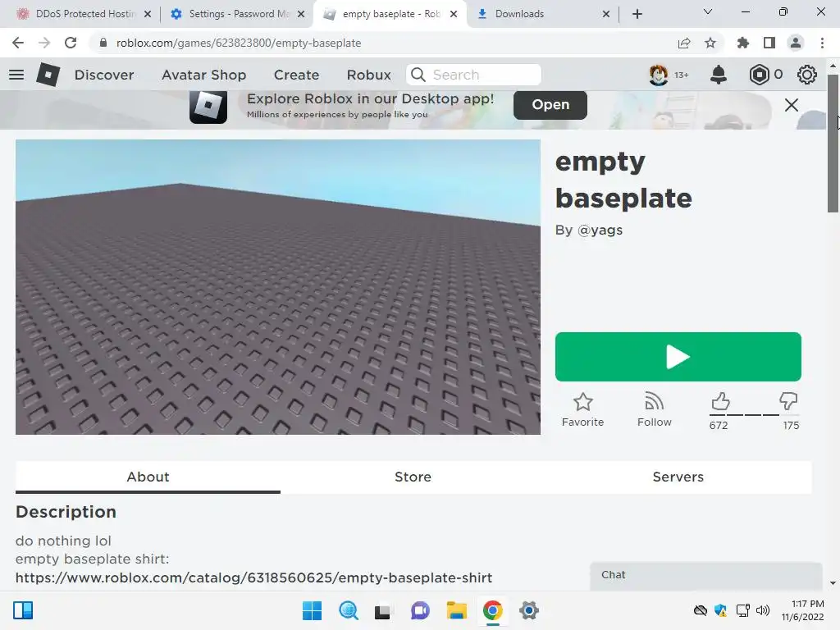Screen dimensions: 840x630
Task: Click the scrollbar down arrow
Action: (x=833, y=583)
